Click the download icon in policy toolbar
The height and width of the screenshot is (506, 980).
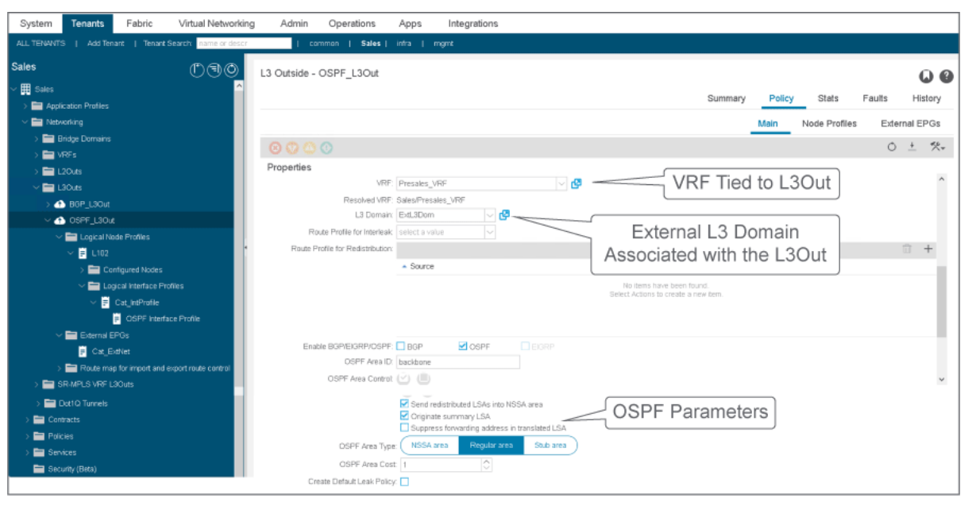912,147
